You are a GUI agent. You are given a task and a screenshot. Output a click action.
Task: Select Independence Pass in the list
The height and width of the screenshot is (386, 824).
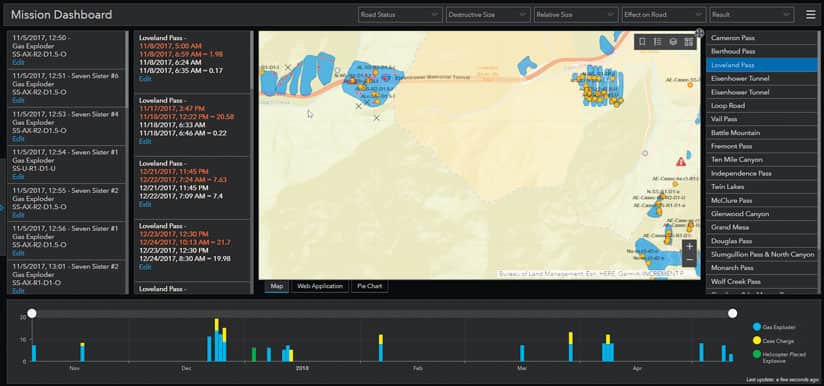(761, 173)
